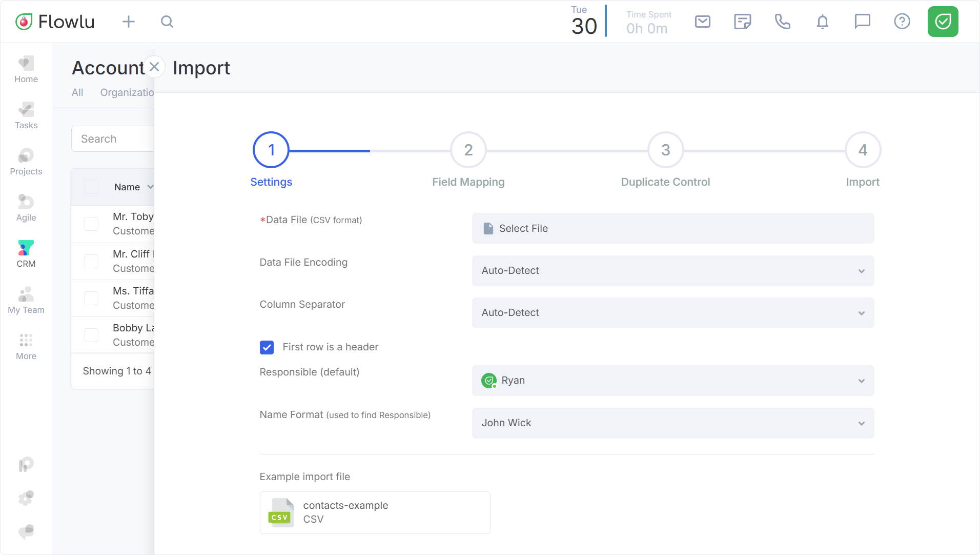Open the global search magnifier icon
Viewport: 980px width, 555px height.
point(167,22)
